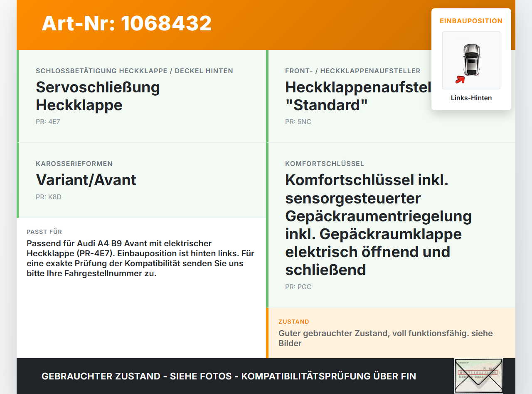
Task: Open the envelope FIN thumbnail in footer
Action: pyautogui.click(x=478, y=376)
